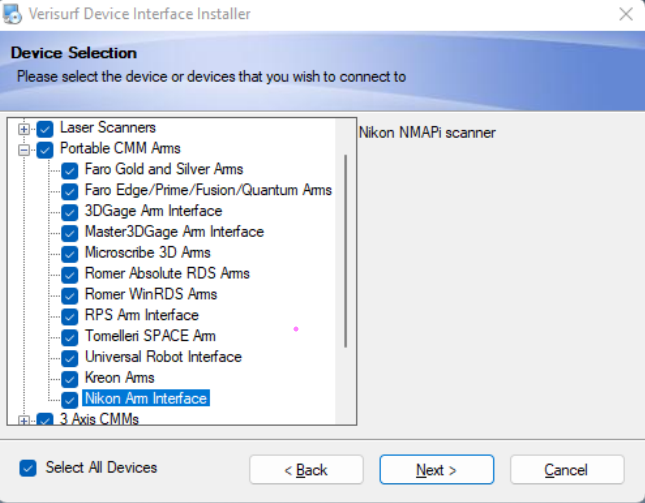
Task: Expand the 3 Axis CMMs node
Action: click(24, 421)
